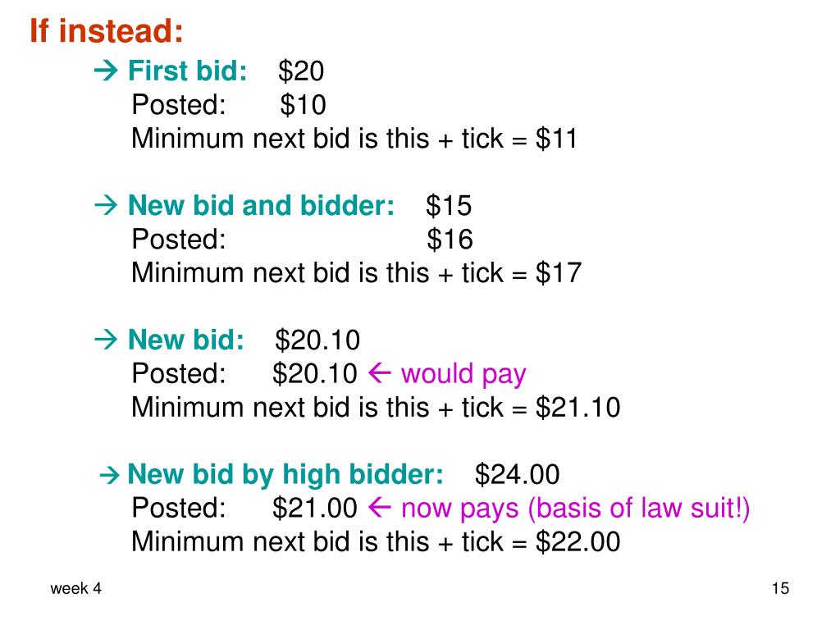Click the slide number 15
This screenshot has width=840, height=630.
coord(780,588)
